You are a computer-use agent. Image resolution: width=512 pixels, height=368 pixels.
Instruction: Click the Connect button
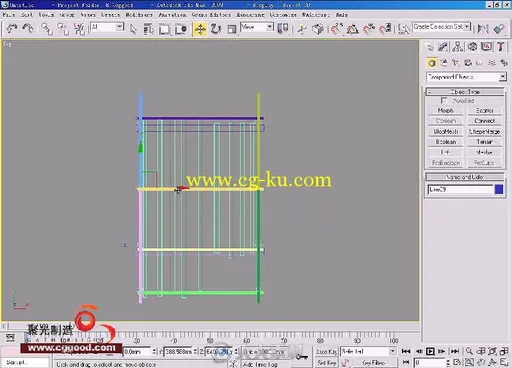tap(485, 121)
